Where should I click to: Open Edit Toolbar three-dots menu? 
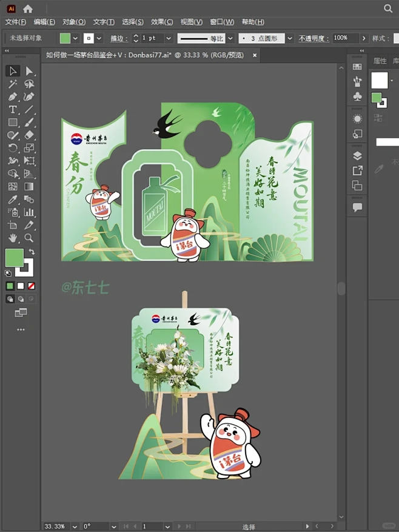21,329
